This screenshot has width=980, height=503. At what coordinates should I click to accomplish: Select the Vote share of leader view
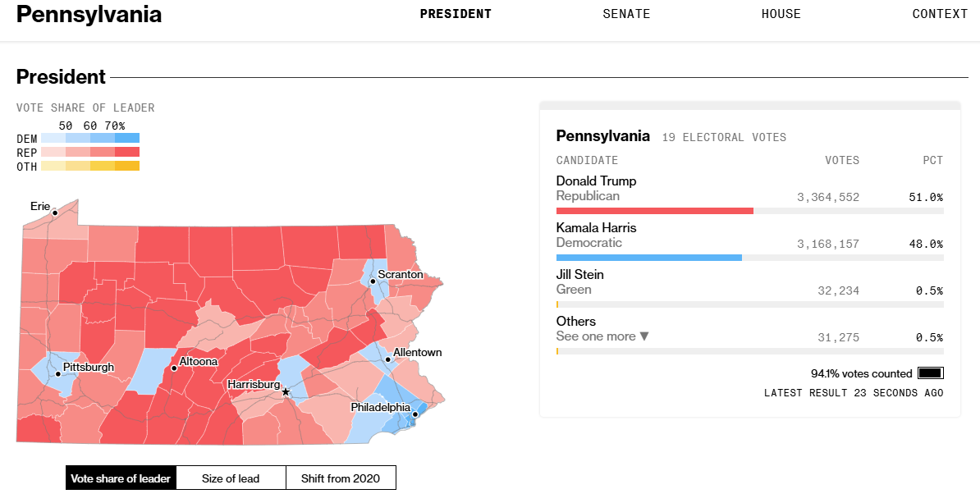tap(121, 478)
